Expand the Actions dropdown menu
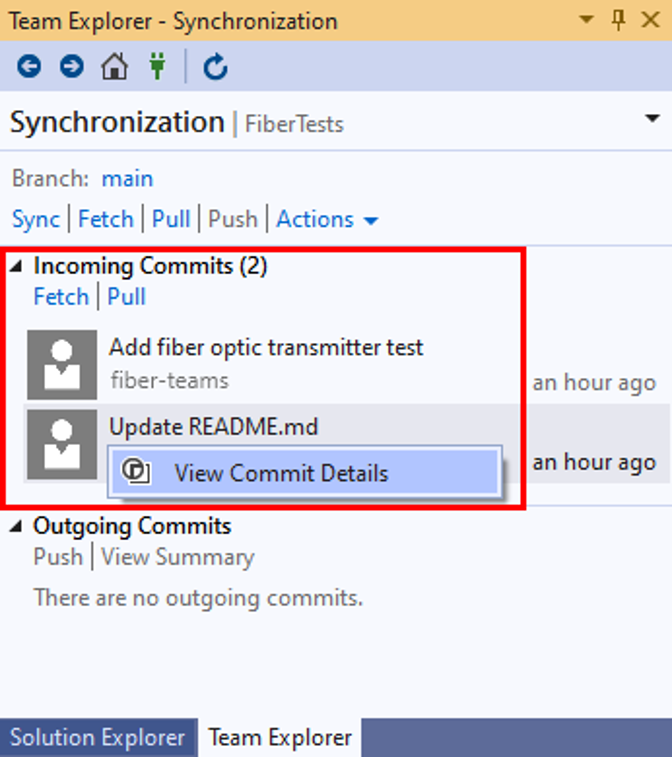 327,220
